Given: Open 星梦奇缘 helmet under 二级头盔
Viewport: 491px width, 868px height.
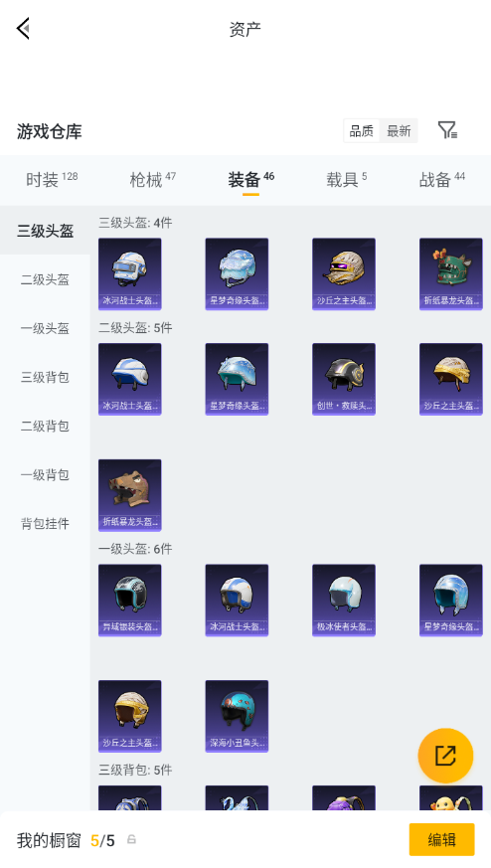Looking at the screenshot, I should pos(237,379).
